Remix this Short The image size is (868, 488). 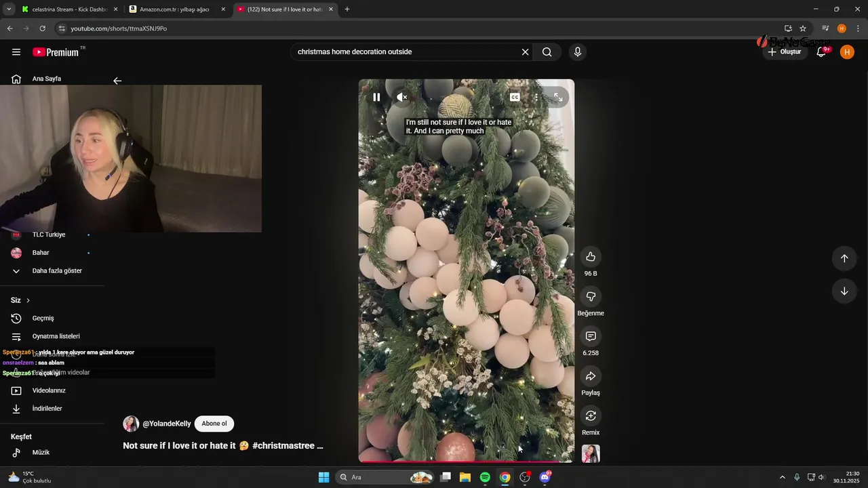click(x=591, y=415)
